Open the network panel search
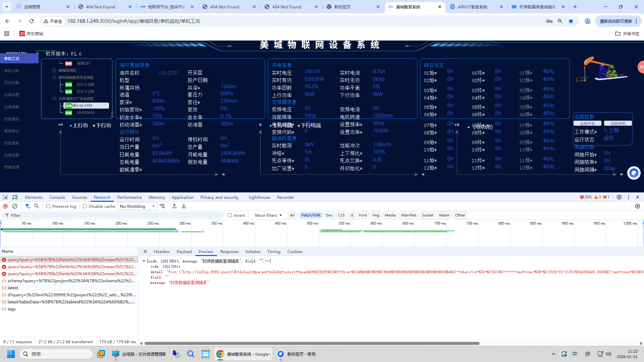Viewport: 644px width, 362px height. click(x=37, y=206)
